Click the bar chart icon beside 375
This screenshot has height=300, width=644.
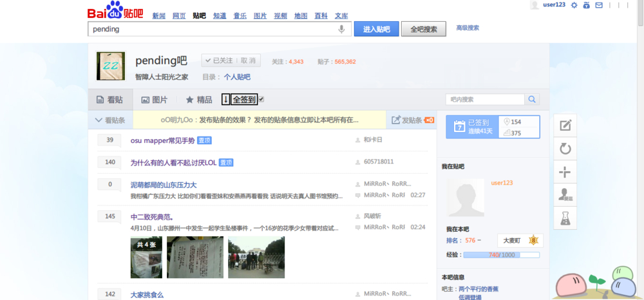click(x=506, y=133)
